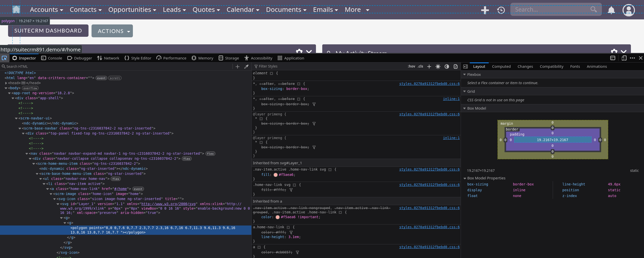Click the SUITECRM DASHBOARD button

point(48,31)
